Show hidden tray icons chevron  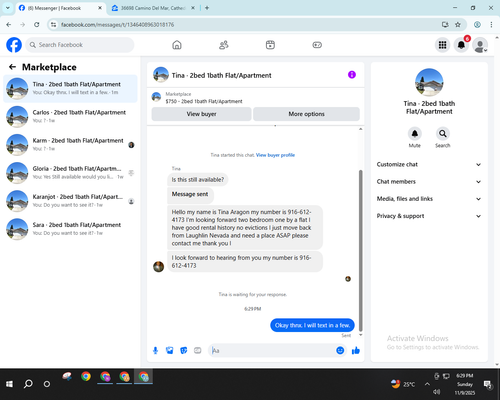pos(427,384)
